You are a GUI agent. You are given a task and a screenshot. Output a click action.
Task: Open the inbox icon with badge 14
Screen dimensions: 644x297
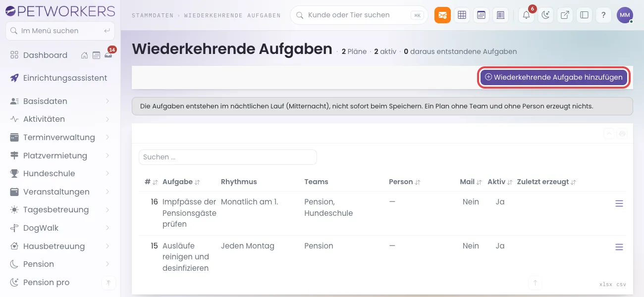point(108,55)
